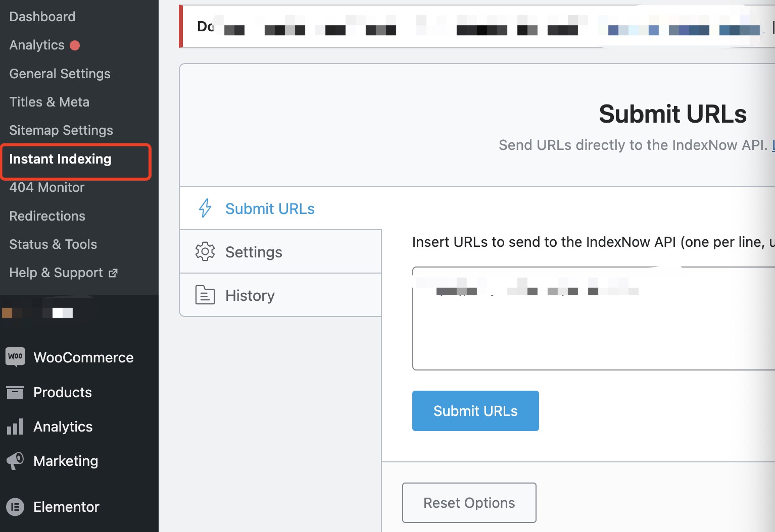This screenshot has width=775, height=532.
Task: Select Redirections in the sidebar
Action: [x=47, y=216]
